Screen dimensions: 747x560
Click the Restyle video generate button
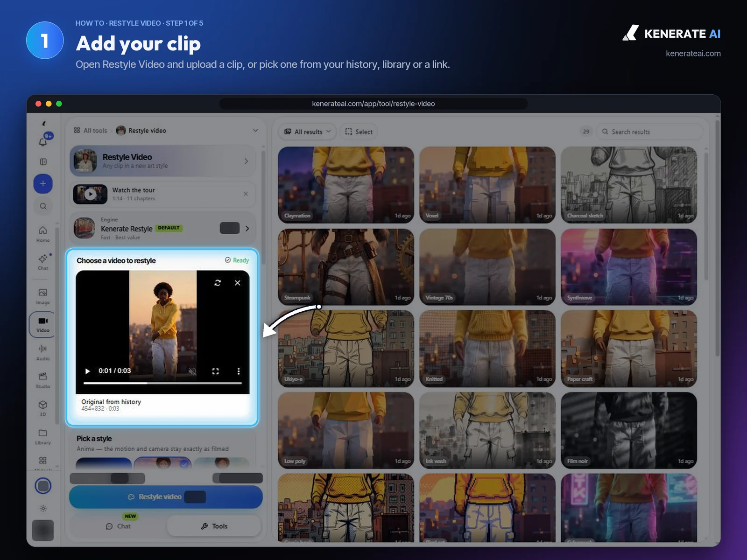tap(166, 497)
